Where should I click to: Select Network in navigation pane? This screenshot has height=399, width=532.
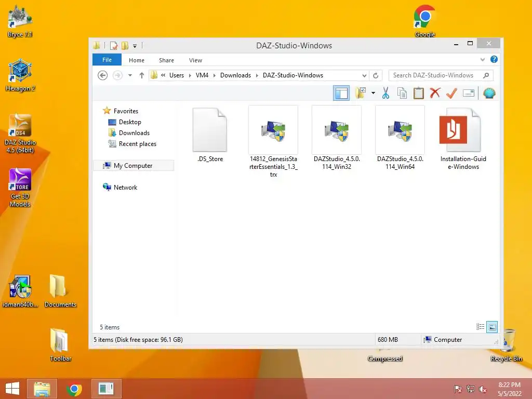click(x=120, y=187)
